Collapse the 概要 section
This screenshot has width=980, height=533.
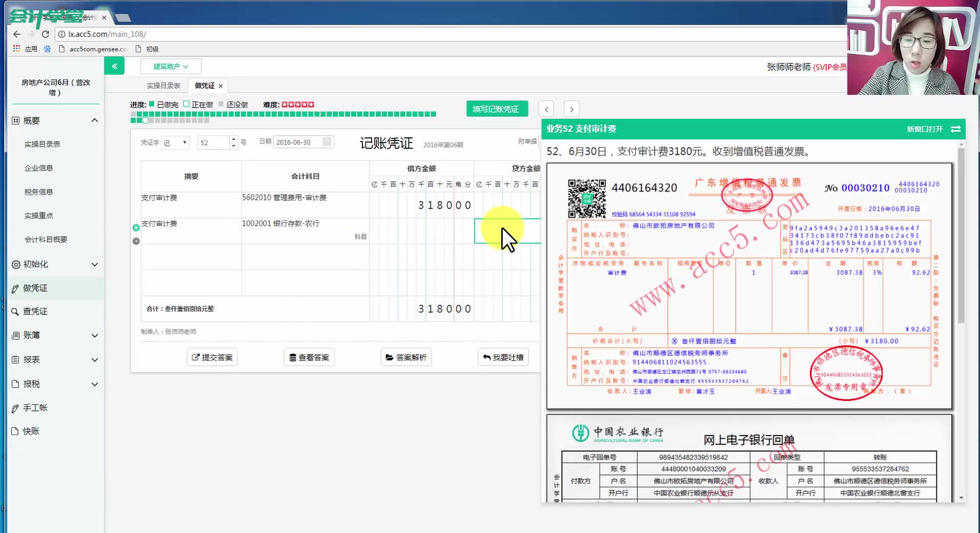(x=94, y=120)
